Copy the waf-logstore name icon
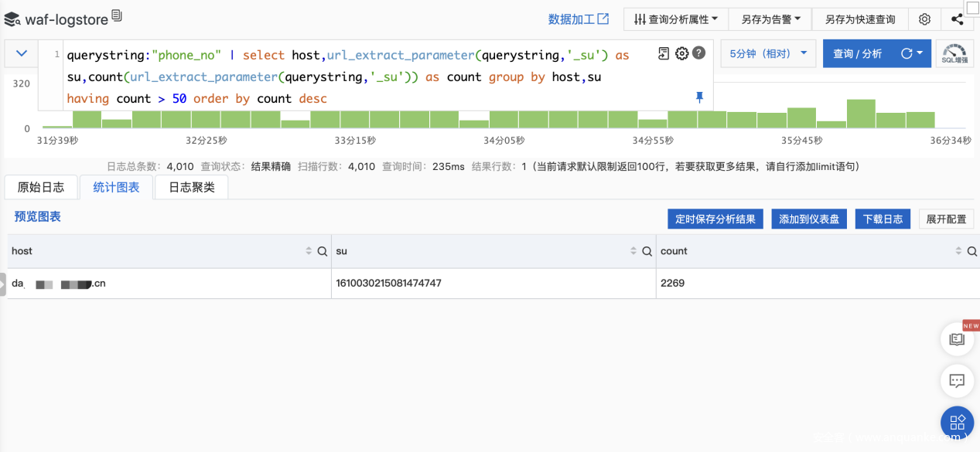Viewport: 980px width, 452px height. 117,16
